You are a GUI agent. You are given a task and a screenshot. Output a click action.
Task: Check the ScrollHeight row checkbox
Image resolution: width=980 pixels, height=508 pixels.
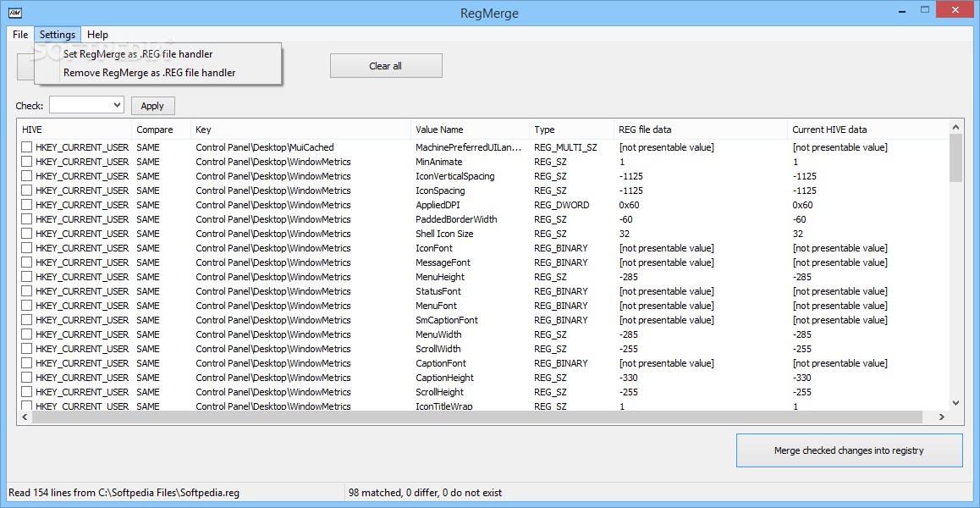pos(27,392)
